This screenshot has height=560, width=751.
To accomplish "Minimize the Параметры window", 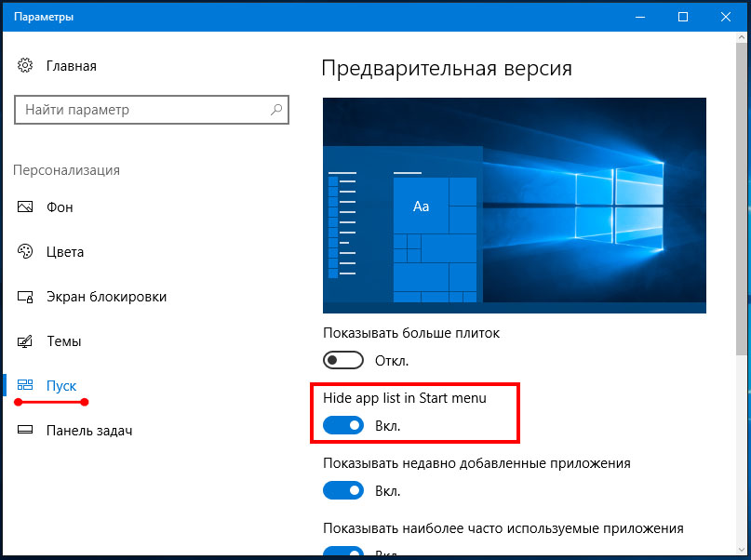I will pyautogui.click(x=640, y=17).
